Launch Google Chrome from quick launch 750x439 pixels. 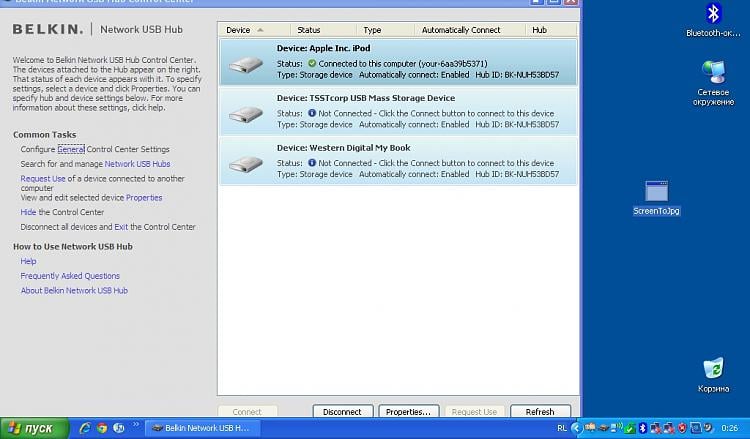point(101,428)
